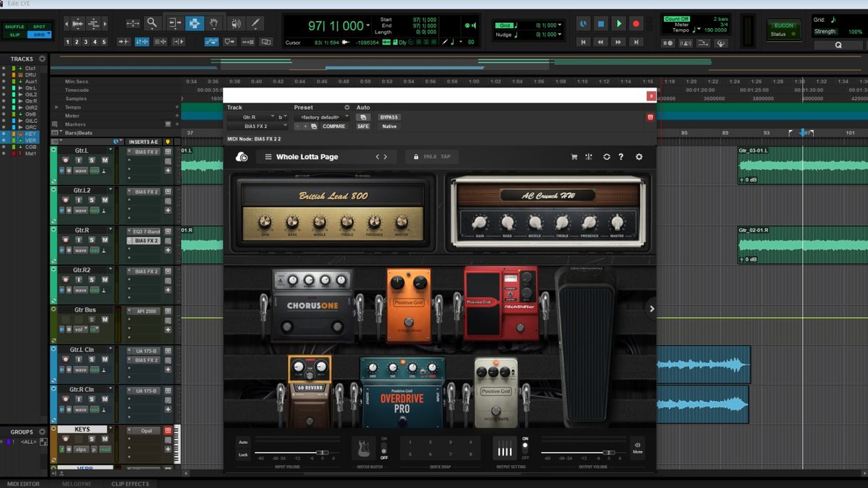This screenshot has height=488, width=868.
Task: Open the BIAS FX ToneCloud store cart
Action: pyautogui.click(x=574, y=157)
